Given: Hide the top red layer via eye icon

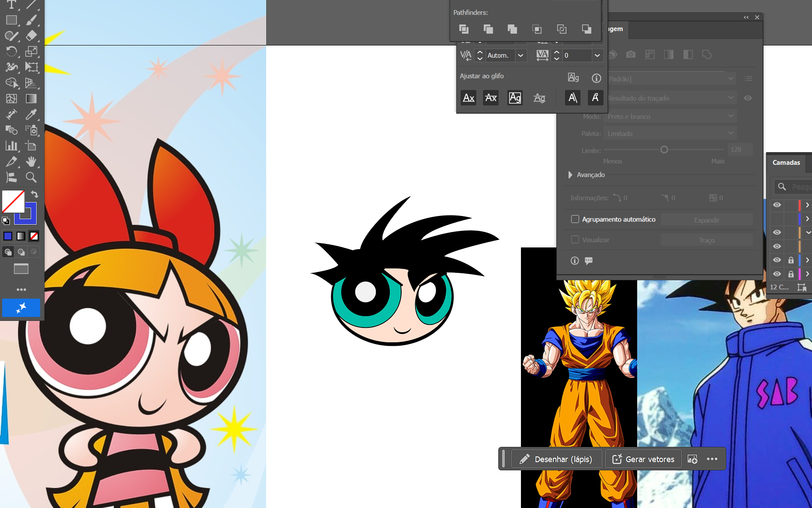Looking at the screenshot, I should tap(777, 205).
